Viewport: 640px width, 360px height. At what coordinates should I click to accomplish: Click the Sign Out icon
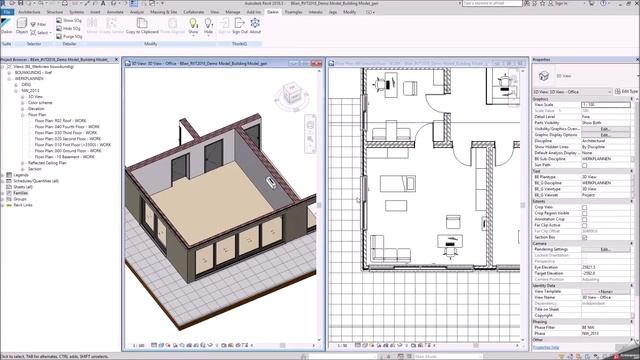tap(240, 23)
